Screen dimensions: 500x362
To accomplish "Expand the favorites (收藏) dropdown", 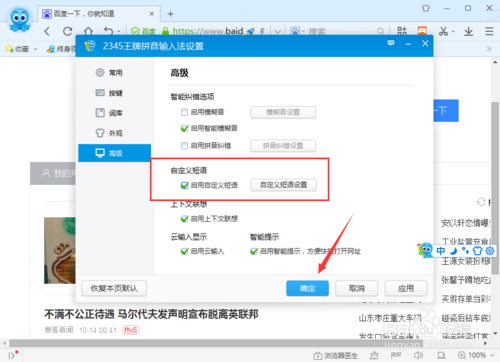I will click(35, 49).
